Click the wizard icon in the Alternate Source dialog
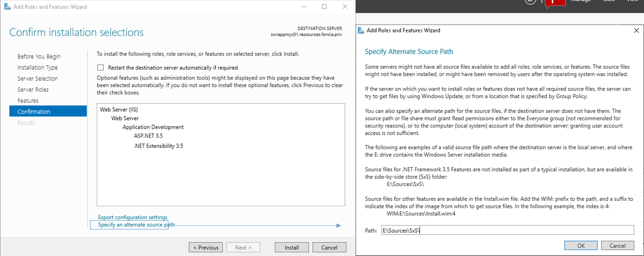Viewport: 644px width, 256px height. [x=361, y=31]
